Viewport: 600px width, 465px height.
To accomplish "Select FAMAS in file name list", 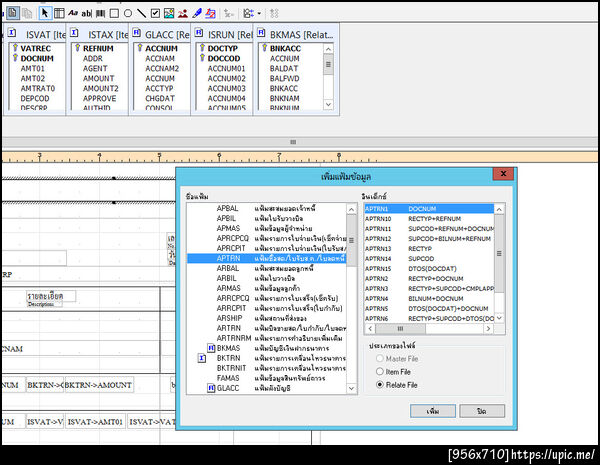I will click(266, 378).
